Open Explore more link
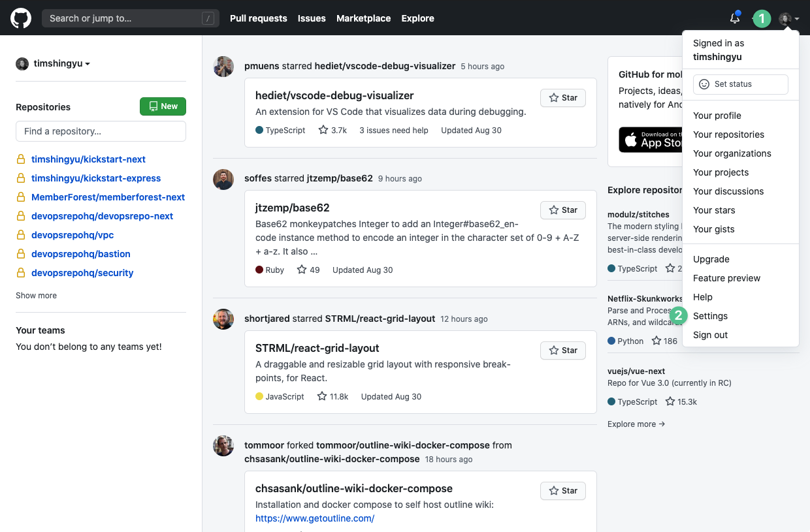This screenshot has height=532, width=810. [x=636, y=424]
